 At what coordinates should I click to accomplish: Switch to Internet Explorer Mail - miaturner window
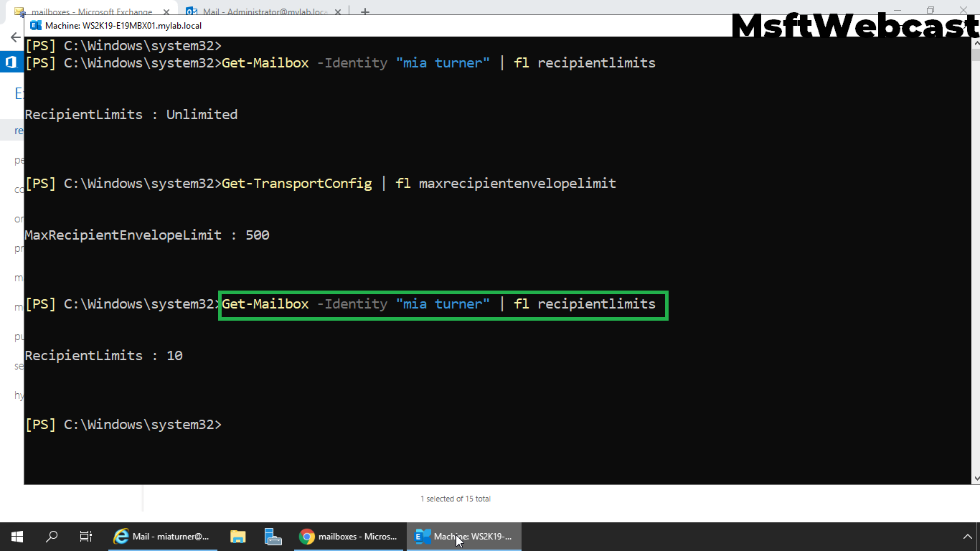pyautogui.click(x=163, y=537)
